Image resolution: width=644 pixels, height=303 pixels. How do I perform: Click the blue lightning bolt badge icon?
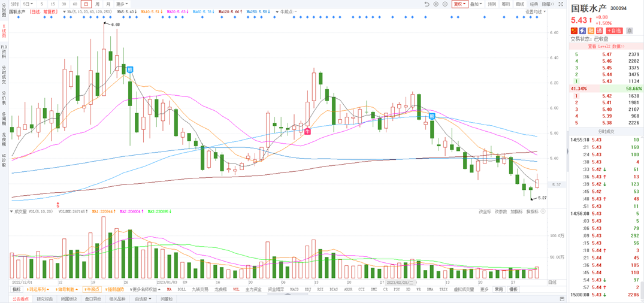pos(582,31)
